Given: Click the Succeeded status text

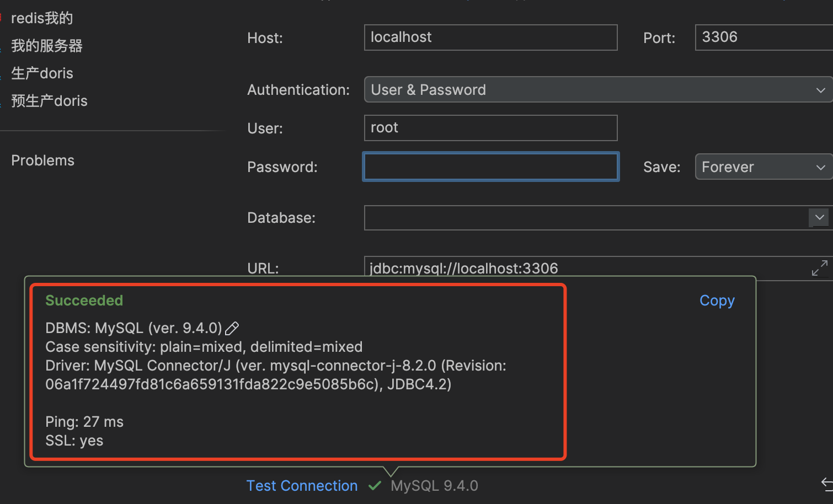Looking at the screenshot, I should (84, 301).
